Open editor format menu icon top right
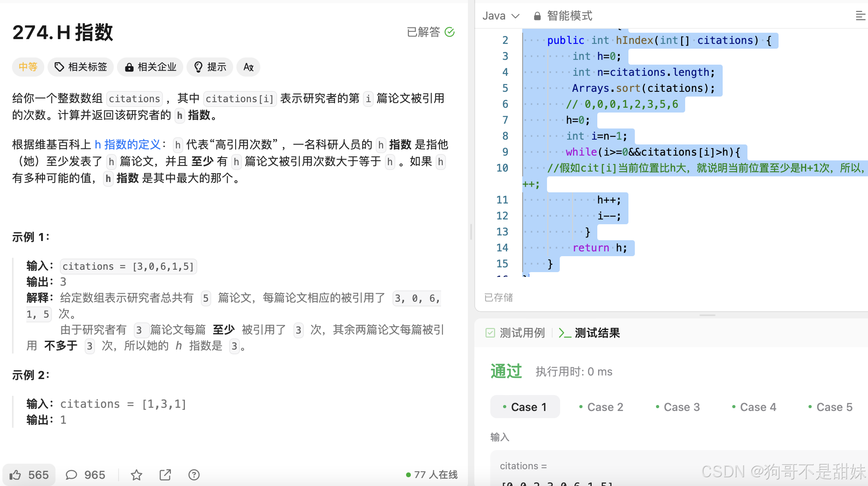The height and width of the screenshot is (486, 868). point(860,16)
